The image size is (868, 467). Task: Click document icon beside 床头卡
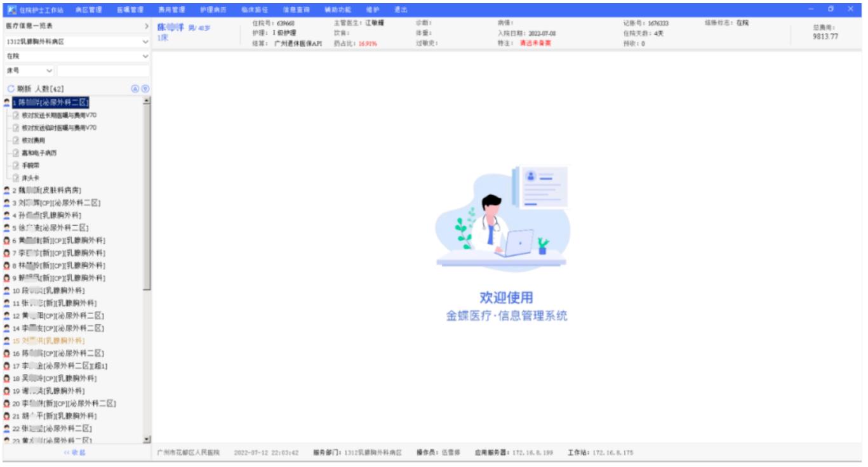point(16,178)
